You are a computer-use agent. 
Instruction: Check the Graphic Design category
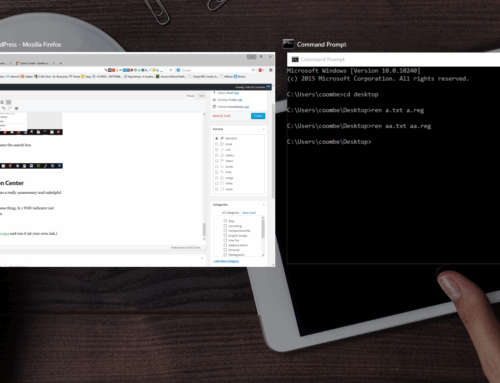point(225,235)
